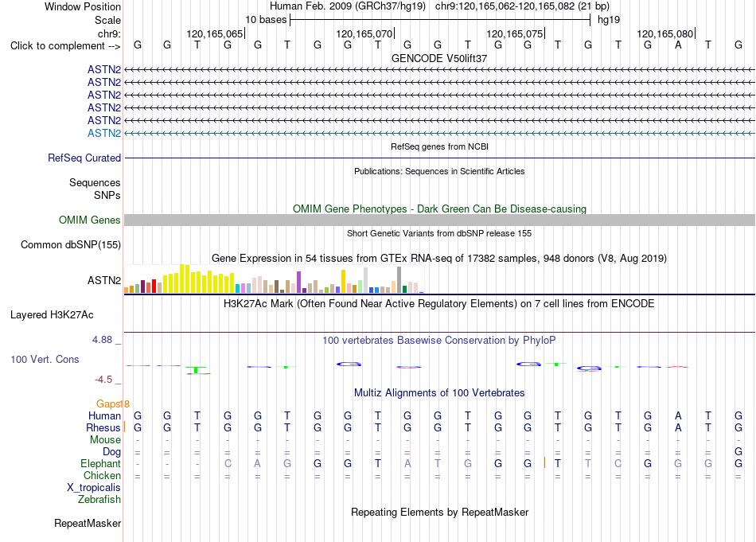This screenshot has width=756, height=542.
Task: Click the position marker 120,165,070
Action: [364, 33]
